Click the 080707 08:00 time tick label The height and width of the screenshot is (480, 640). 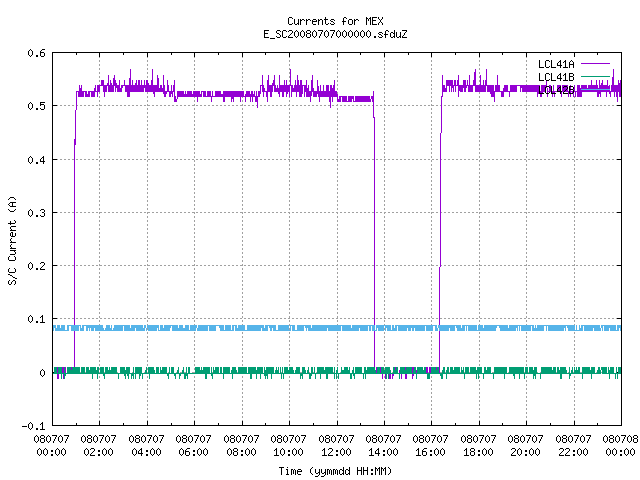[x=242, y=445]
